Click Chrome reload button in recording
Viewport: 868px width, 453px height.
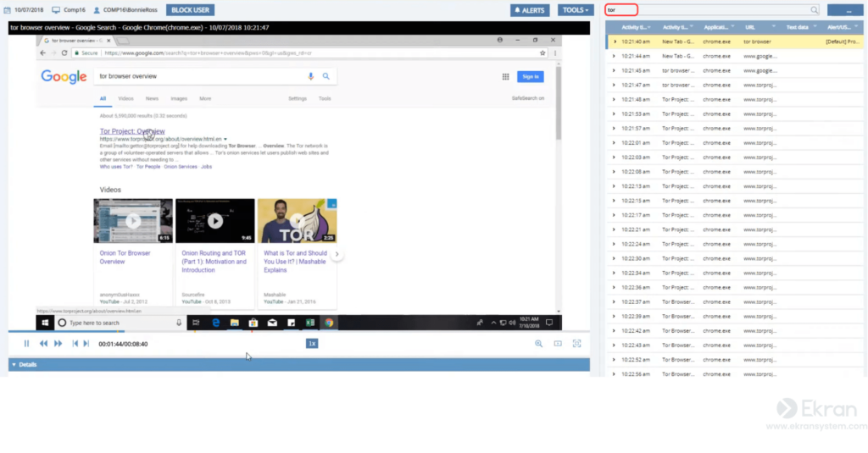[x=64, y=53]
